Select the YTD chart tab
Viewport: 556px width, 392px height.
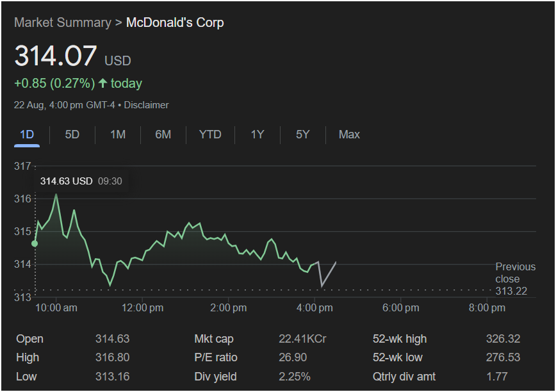210,135
